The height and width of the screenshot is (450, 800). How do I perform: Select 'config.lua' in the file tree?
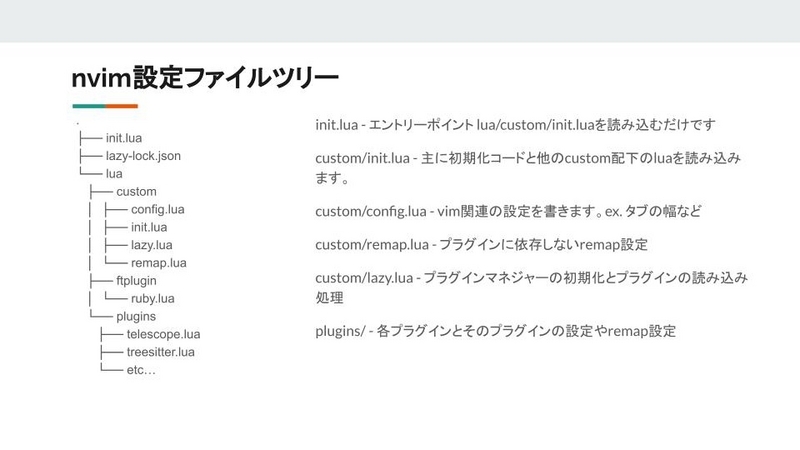click(x=158, y=209)
